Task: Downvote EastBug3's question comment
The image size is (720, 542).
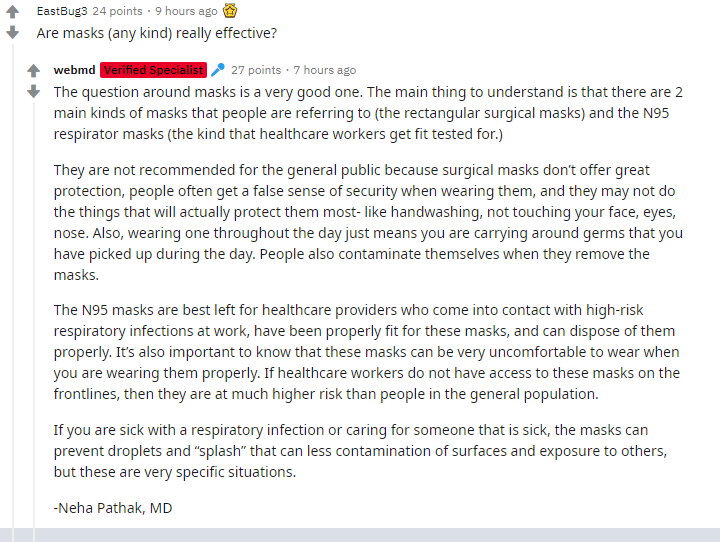Action: click(13, 33)
